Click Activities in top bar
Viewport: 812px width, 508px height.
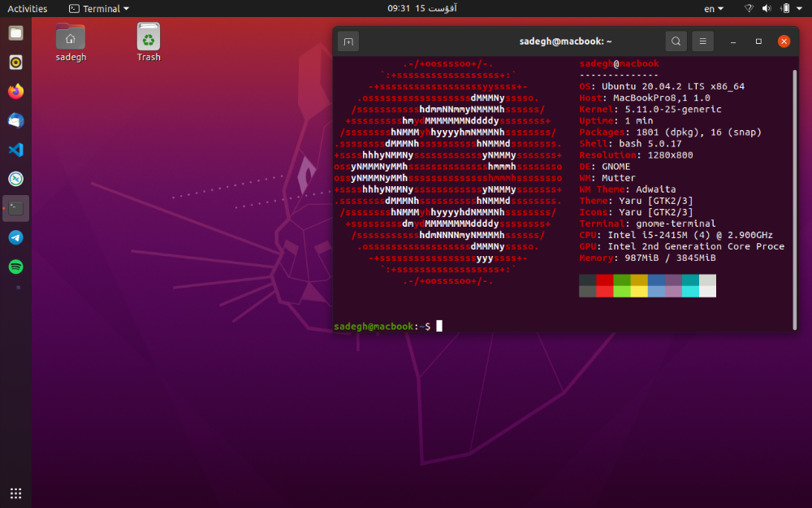pos(27,8)
